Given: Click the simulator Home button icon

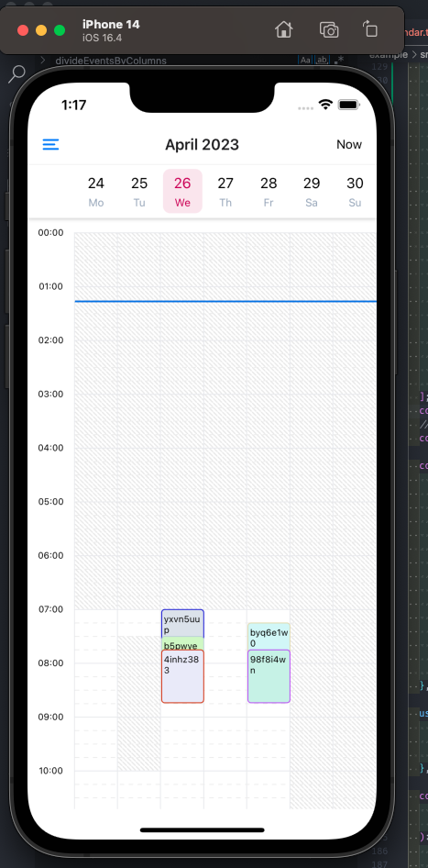Looking at the screenshot, I should (x=284, y=29).
